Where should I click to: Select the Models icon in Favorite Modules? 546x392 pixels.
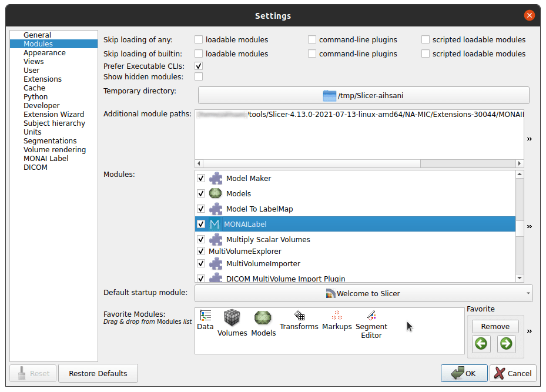263,318
